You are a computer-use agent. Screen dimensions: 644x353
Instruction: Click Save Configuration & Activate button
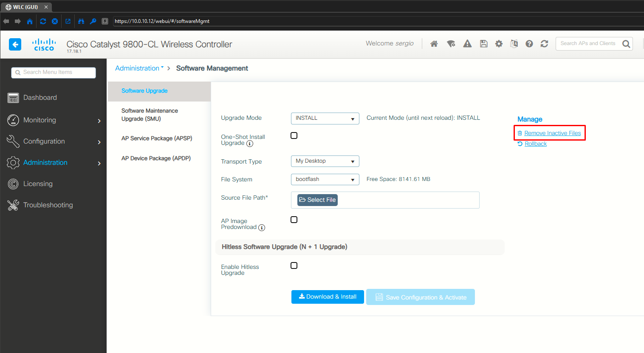tap(421, 297)
